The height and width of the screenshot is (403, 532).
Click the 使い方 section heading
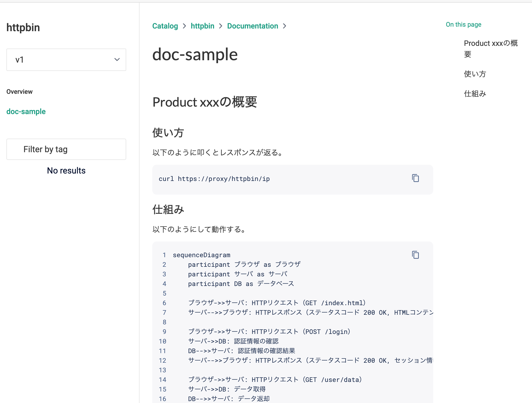(168, 133)
